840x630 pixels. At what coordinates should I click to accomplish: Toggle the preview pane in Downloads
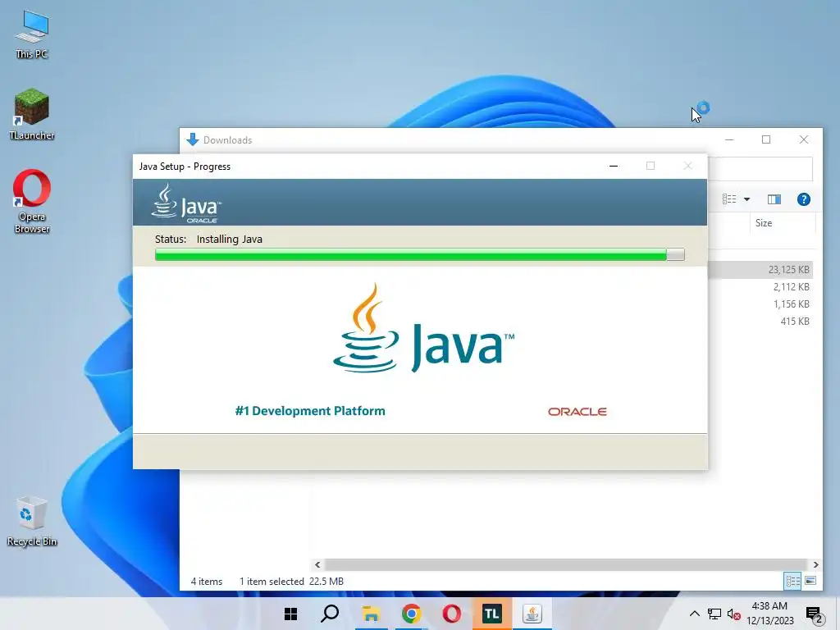[774, 199]
